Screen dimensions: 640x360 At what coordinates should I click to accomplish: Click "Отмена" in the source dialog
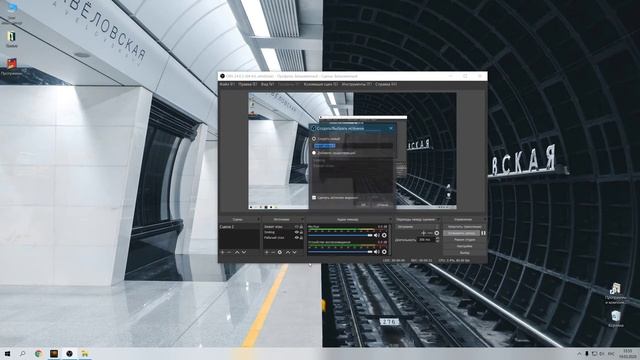click(x=382, y=204)
